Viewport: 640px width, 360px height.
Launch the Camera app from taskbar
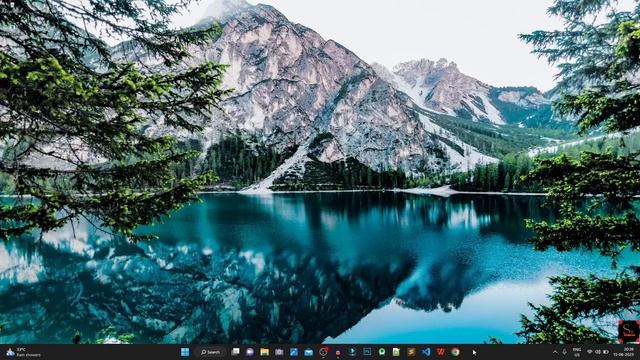tap(279, 352)
